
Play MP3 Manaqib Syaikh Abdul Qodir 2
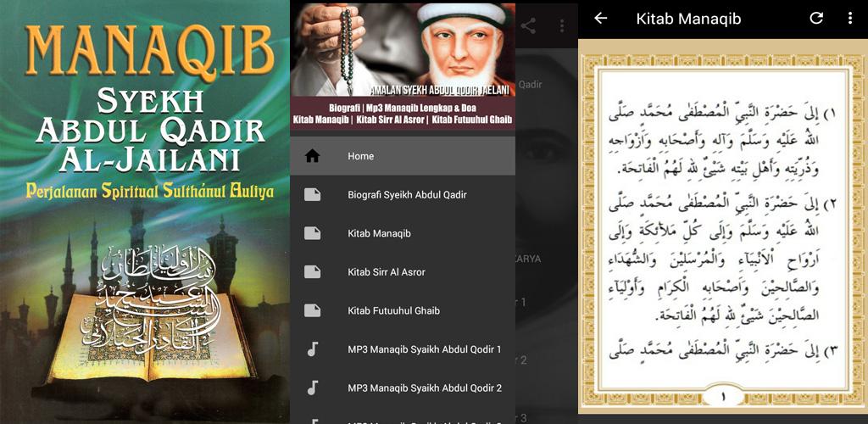pos(403,388)
